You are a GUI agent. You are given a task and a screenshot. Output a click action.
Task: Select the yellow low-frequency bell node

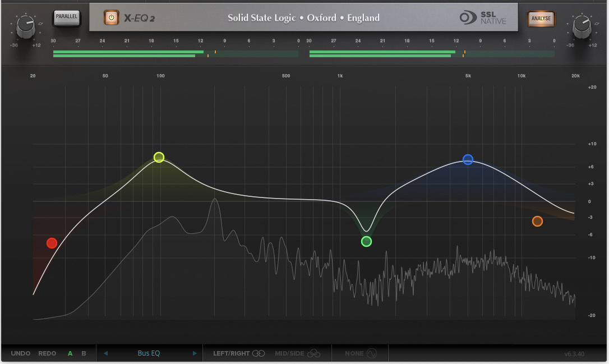coord(159,158)
